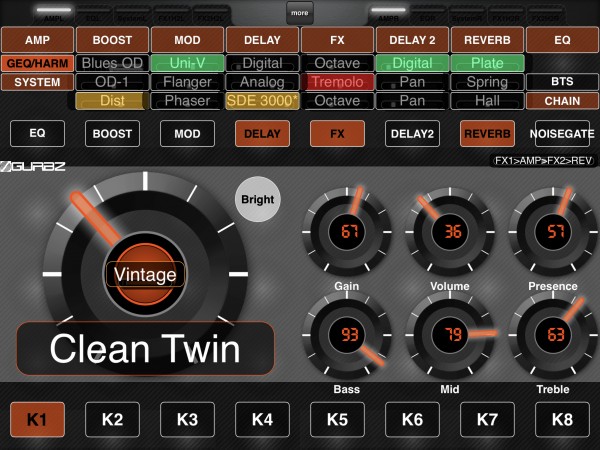This screenshot has height=450, width=600.
Task: Toggle the MOD on/off button
Action: pos(187,133)
